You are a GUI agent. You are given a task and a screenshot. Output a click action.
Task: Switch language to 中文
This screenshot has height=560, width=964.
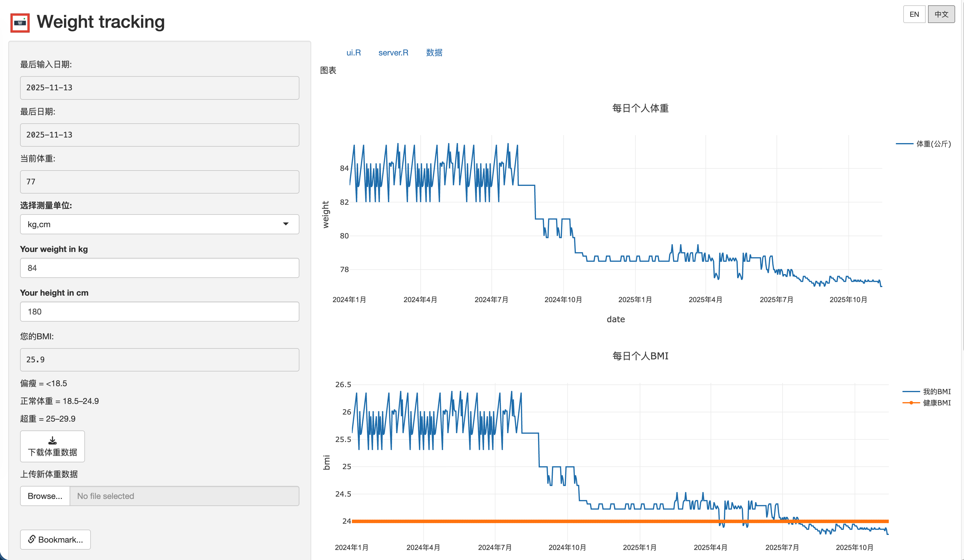tap(941, 14)
